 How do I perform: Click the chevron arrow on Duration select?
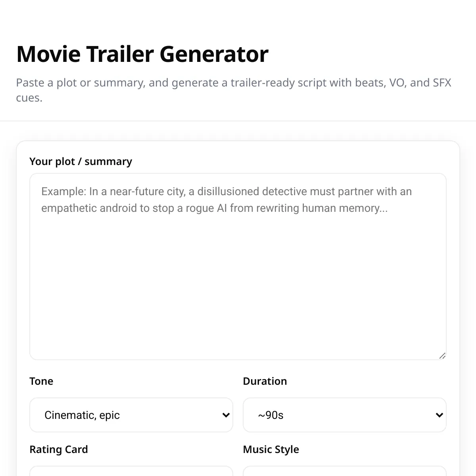[x=439, y=415]
